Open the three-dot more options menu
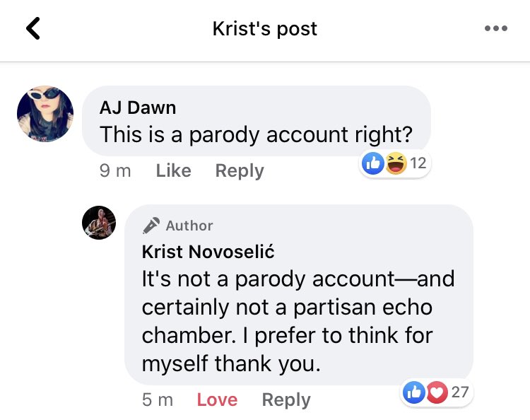The height and width of the screenshot is (420, 530). (496, 29)
